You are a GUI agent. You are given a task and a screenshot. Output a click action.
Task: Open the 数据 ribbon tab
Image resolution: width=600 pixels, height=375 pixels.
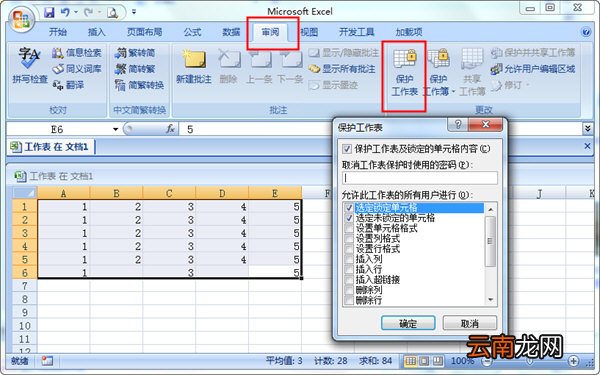coord(231,32)
